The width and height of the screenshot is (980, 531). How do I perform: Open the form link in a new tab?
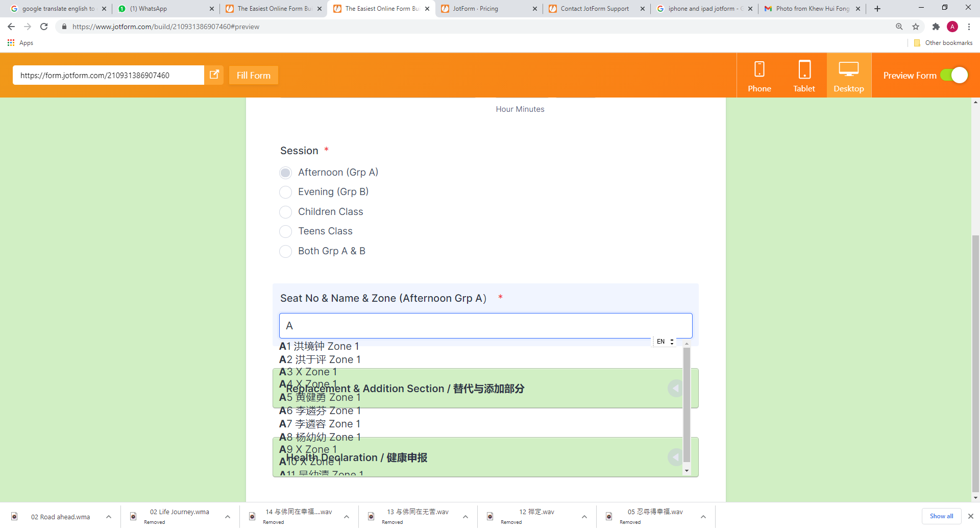click(214, 75)
